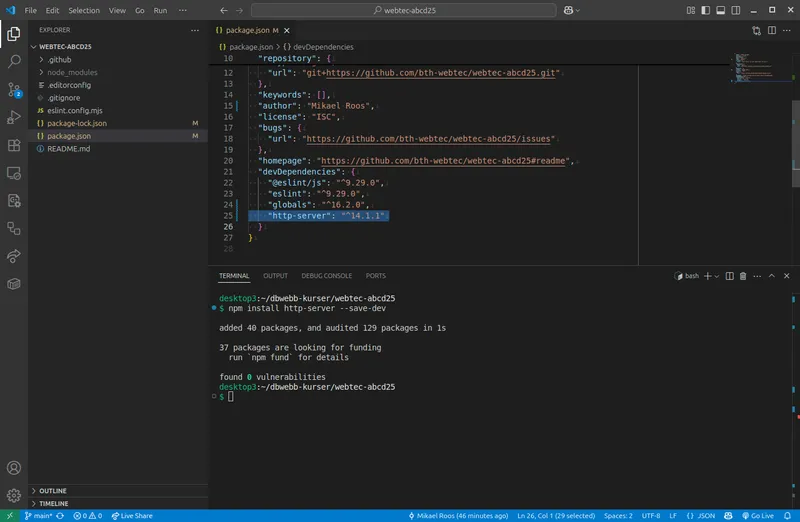Open the Run and Debug view
The image size is (800, 522).
click(x=14, y=117)
